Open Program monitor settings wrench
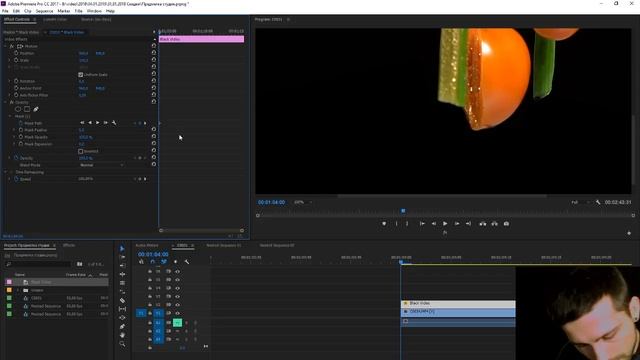The image size is (640, 360). click(598, 202)
